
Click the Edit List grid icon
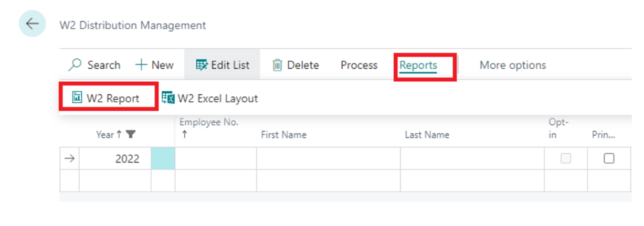coord(202,65)
